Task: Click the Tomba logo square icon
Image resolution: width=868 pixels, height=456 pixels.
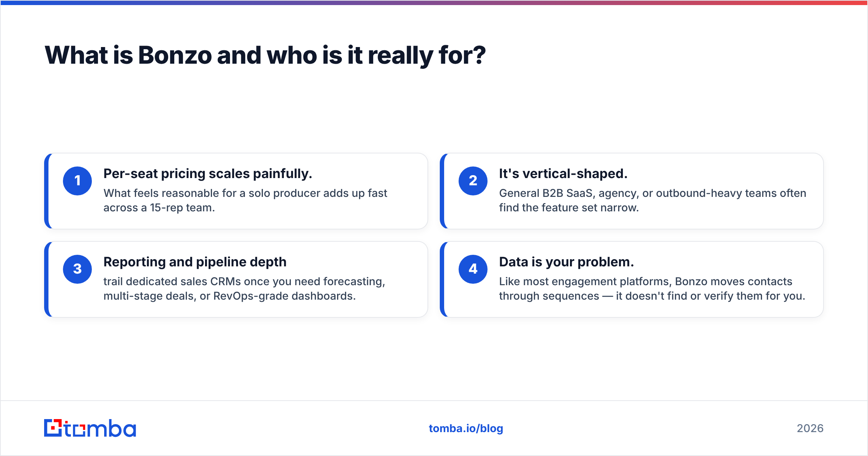Action: (x=53, y=428)
